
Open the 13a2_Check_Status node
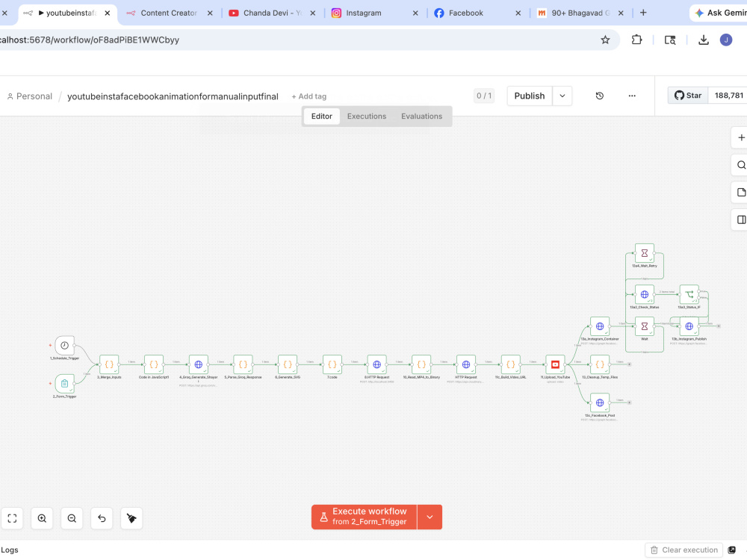(x=645, y=294)
